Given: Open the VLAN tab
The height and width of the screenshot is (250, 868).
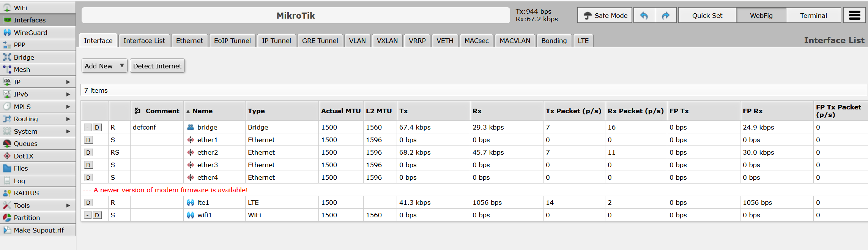Looking at the screenshot, I should pyautogui.click(x=358, y=41).
